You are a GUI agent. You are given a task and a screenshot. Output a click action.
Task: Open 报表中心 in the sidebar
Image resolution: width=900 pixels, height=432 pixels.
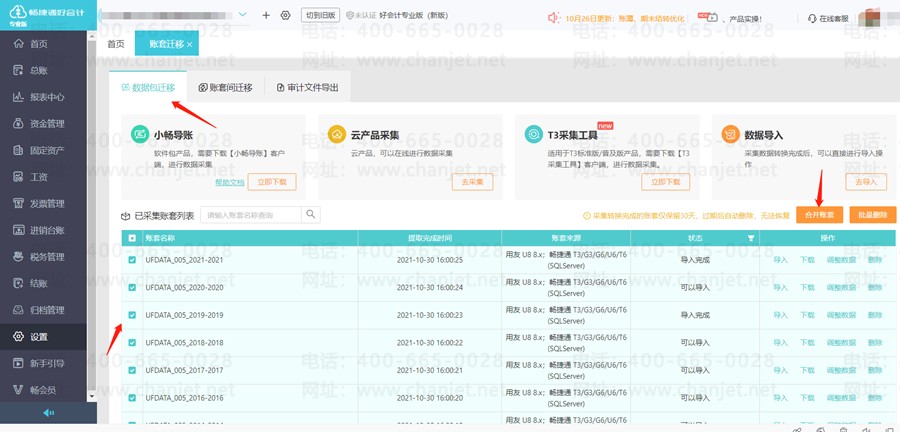coord(46,97)
